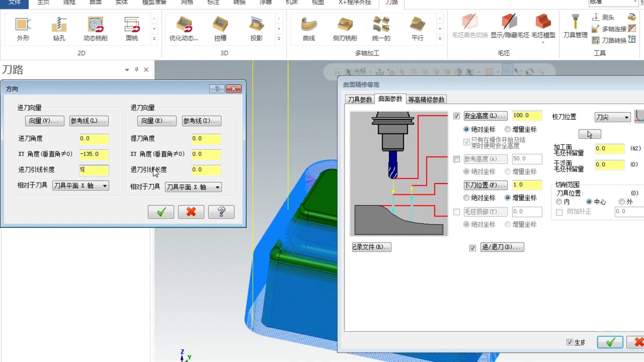
Task: Toggle the 安全高度 checkbox
Action: pos(457,116)
